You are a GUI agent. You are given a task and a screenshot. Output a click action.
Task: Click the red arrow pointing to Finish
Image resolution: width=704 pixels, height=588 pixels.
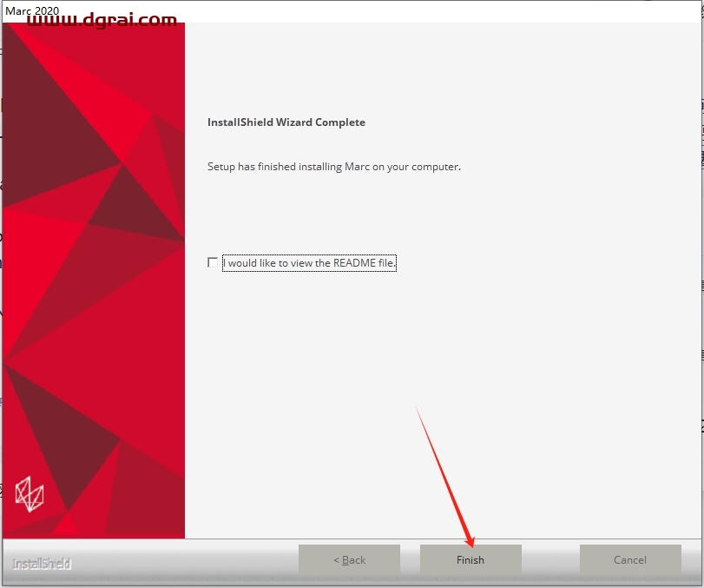pyautogui.click(x=444, y=477)
